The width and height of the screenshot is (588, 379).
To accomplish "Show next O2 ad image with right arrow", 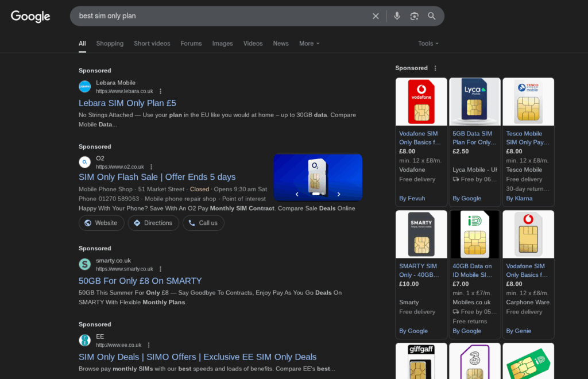I will [339, 194].
